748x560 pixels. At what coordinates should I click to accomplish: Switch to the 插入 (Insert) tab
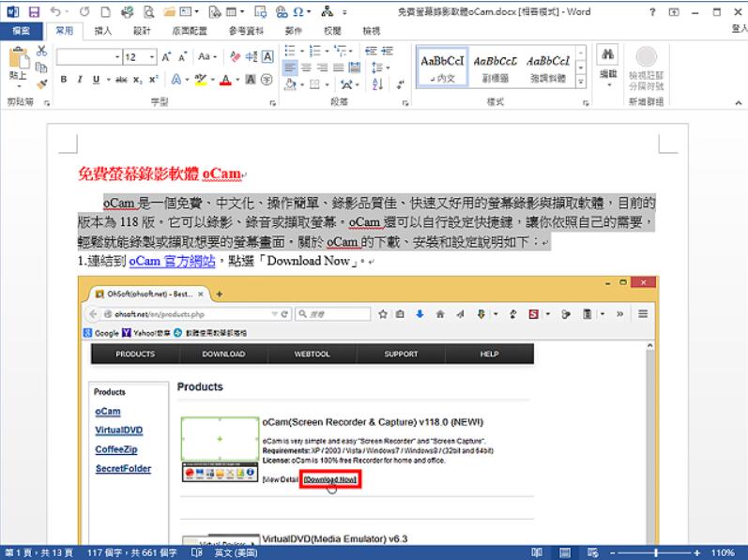(x=103, y=31)
